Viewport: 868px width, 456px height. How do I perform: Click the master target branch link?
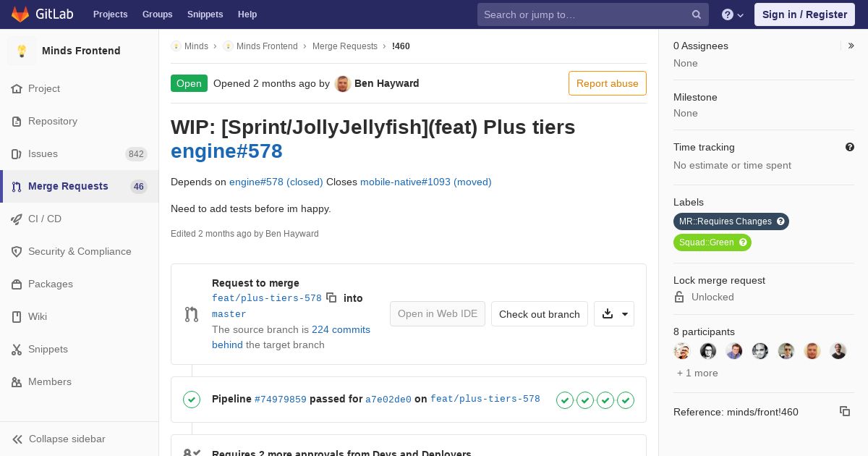(229, 314)
